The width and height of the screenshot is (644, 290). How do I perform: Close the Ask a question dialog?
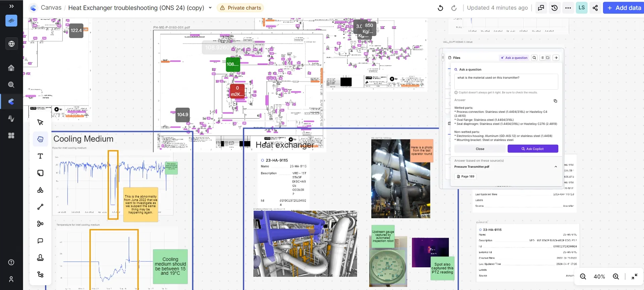point(480,149)
